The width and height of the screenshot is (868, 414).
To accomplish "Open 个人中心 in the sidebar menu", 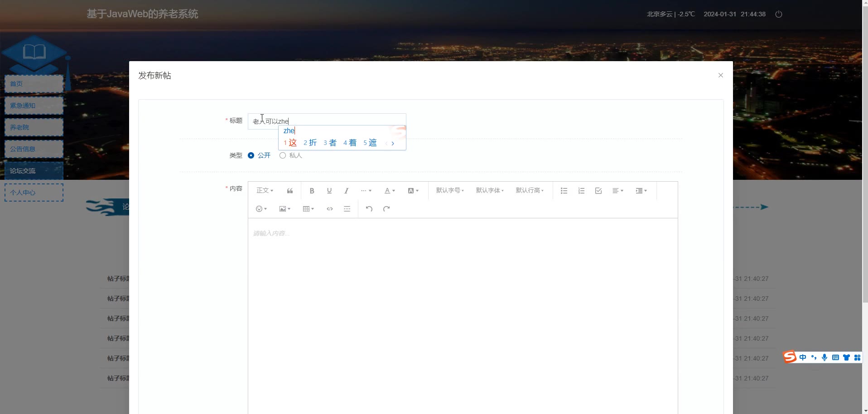I will coord(34,193).
